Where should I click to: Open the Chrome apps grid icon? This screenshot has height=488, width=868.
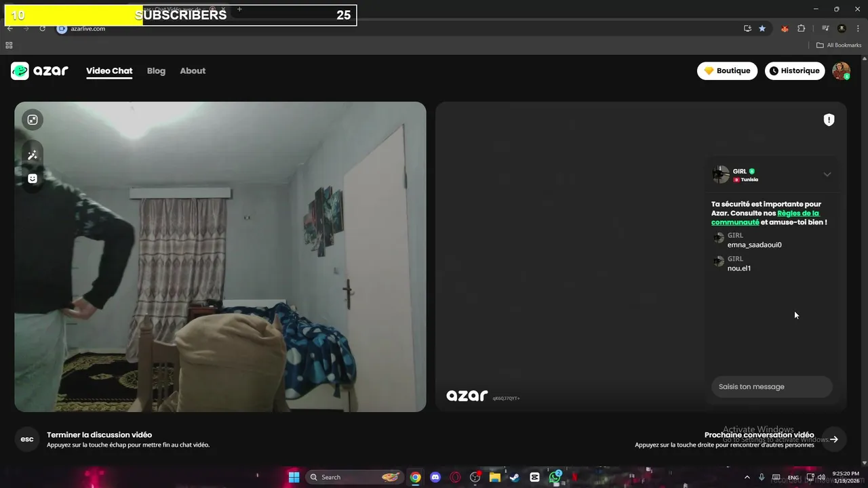click(x=9, y=45)
